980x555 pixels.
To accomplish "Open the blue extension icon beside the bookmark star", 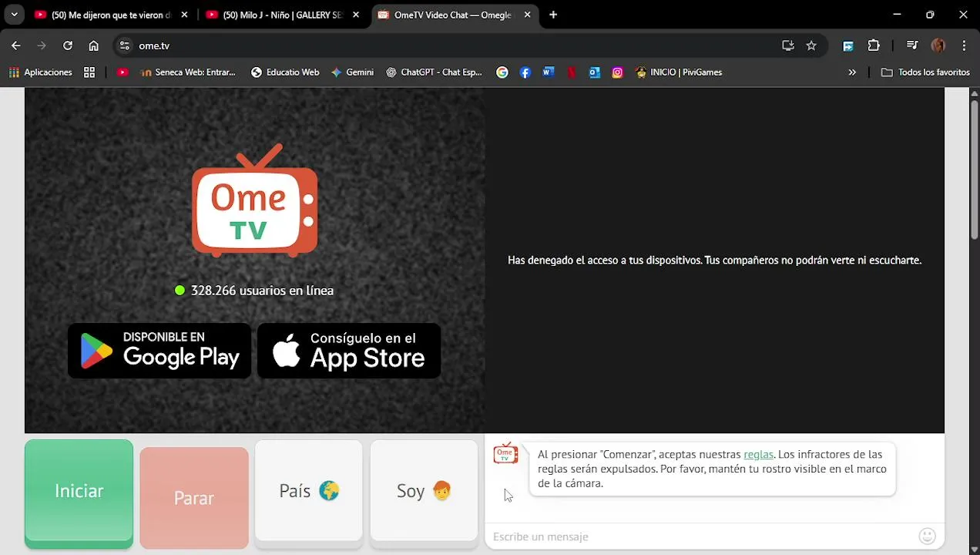I will click(x=848, y=45).
